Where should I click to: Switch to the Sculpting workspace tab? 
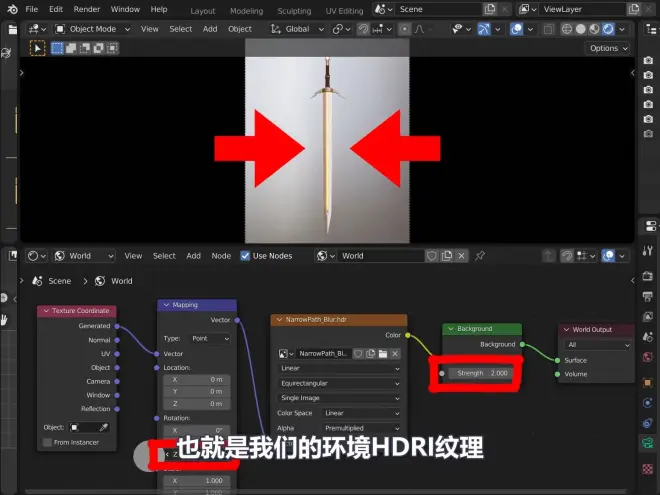coord(294,11)
